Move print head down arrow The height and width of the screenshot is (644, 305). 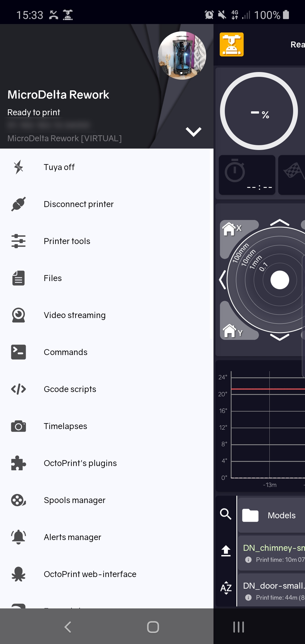[280, 337]
